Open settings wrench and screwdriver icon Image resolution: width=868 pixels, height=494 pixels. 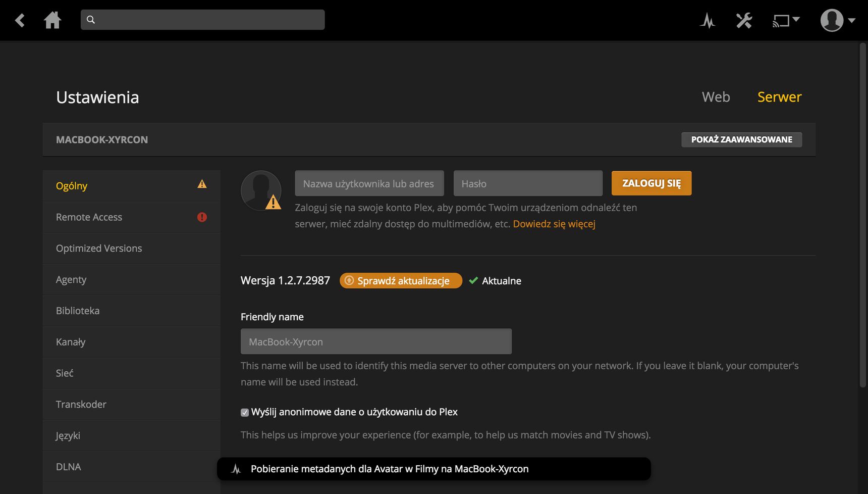[744, 20]
